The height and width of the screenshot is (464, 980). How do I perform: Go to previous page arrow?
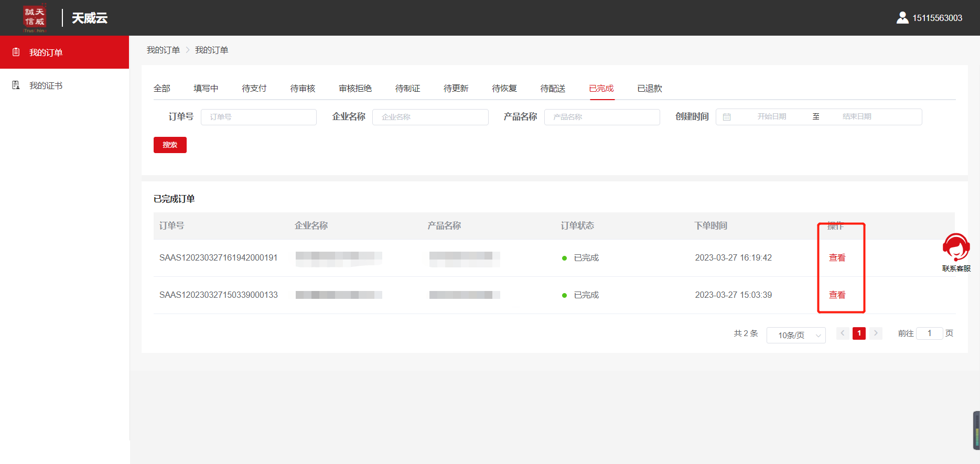point(843,333)
